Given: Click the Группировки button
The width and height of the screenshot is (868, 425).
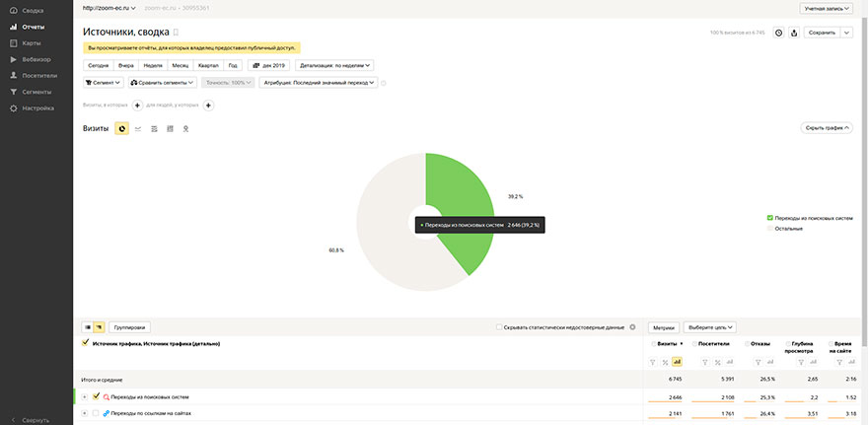Looking at the screenshot, I should coord(129,326).
